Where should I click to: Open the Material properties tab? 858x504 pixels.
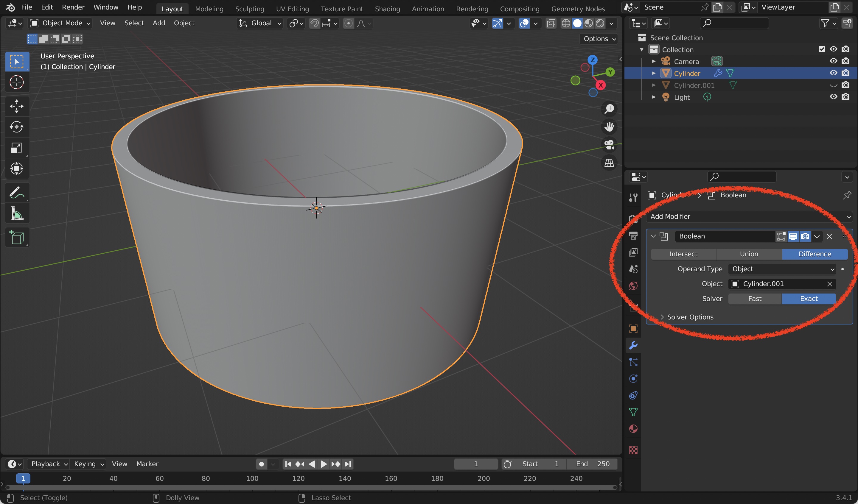click(x=633, y=429)
